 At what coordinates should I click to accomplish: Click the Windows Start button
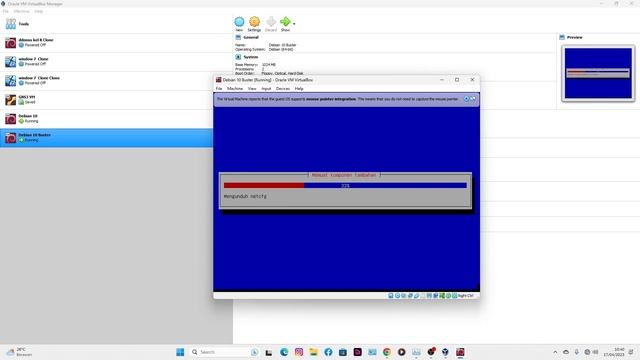tap(180, 352)
